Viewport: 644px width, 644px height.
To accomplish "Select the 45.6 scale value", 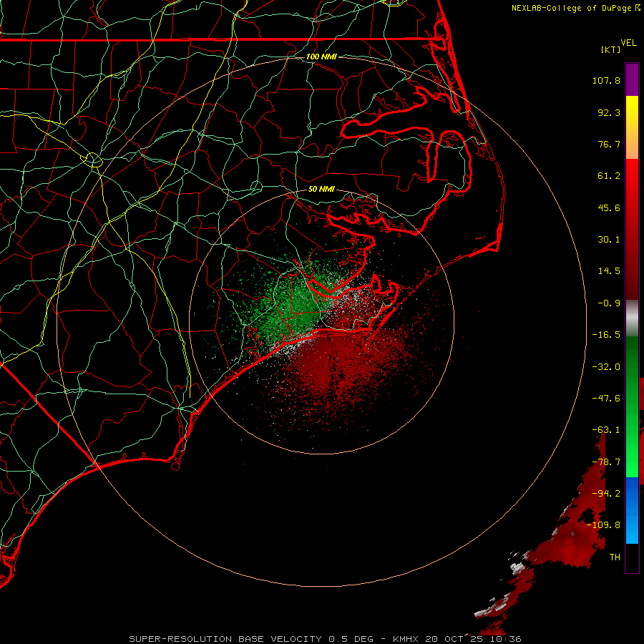I will tap(609, 208).
